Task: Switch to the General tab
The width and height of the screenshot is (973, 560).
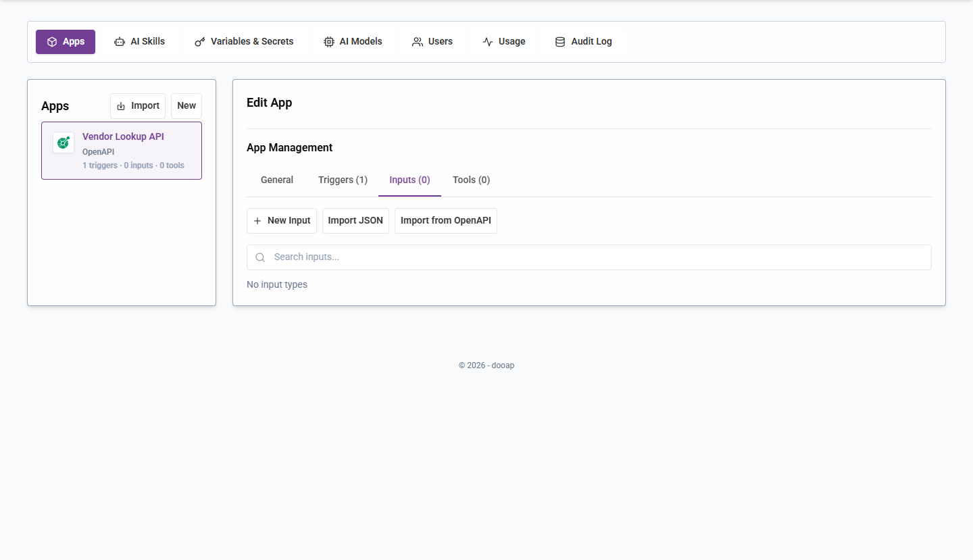Action: [x=277, y=180]
